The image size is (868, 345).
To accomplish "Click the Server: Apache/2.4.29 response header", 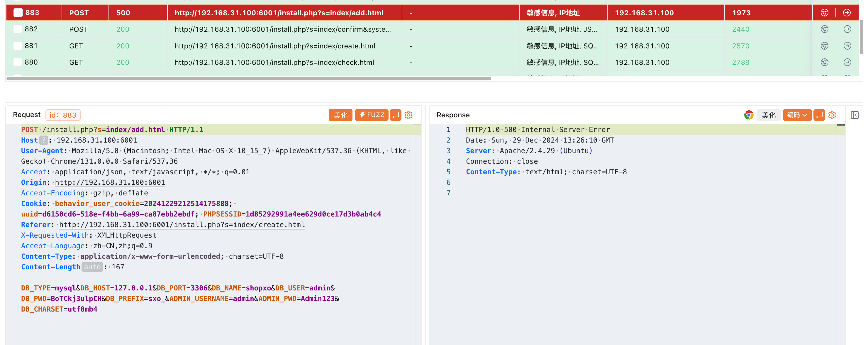I will click(x=529, y=151).
